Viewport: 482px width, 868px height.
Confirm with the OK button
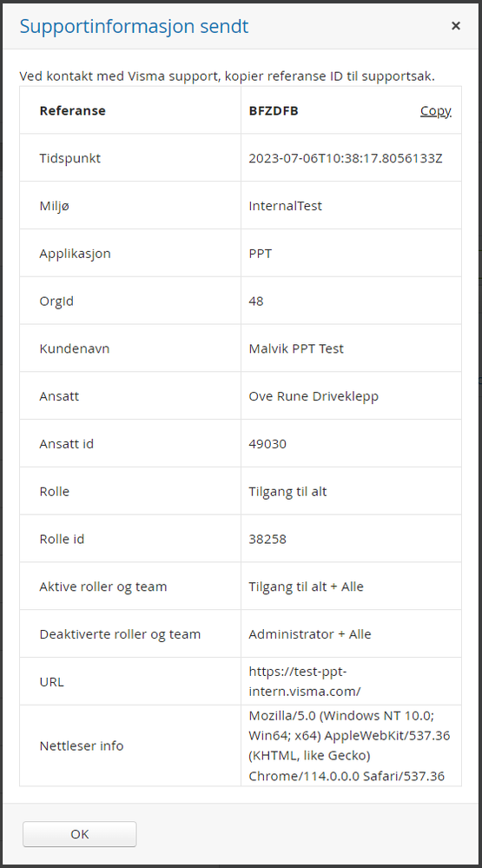click(80, 833)
